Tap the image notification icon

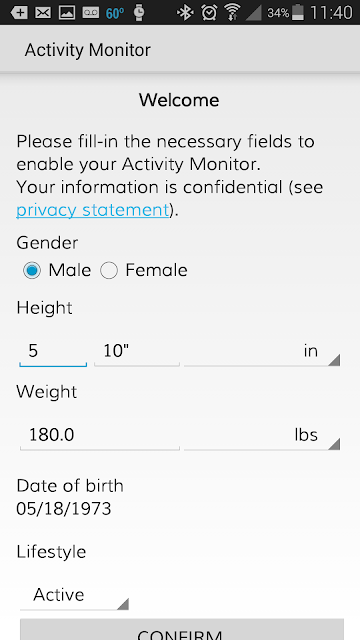(x=67, y=13)
